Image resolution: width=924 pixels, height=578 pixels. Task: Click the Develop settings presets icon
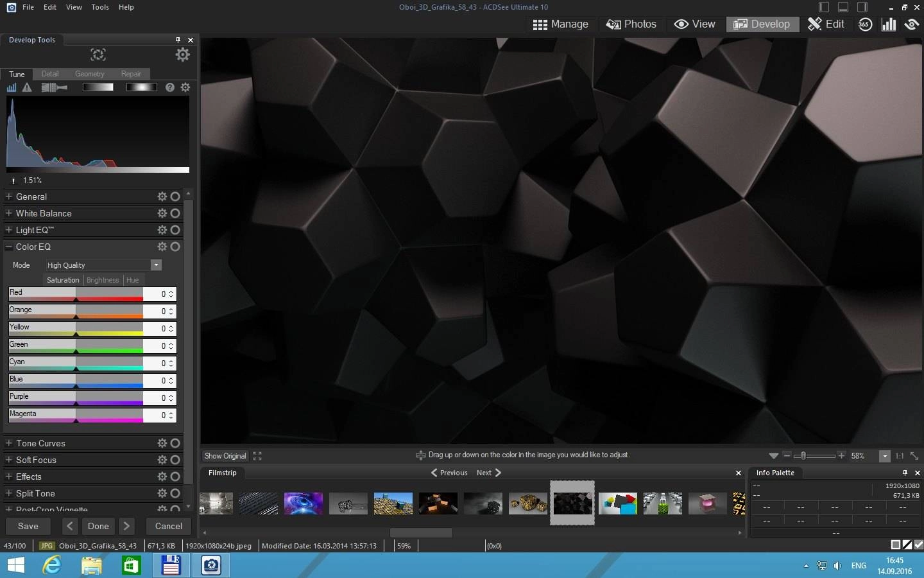(98, 55)
